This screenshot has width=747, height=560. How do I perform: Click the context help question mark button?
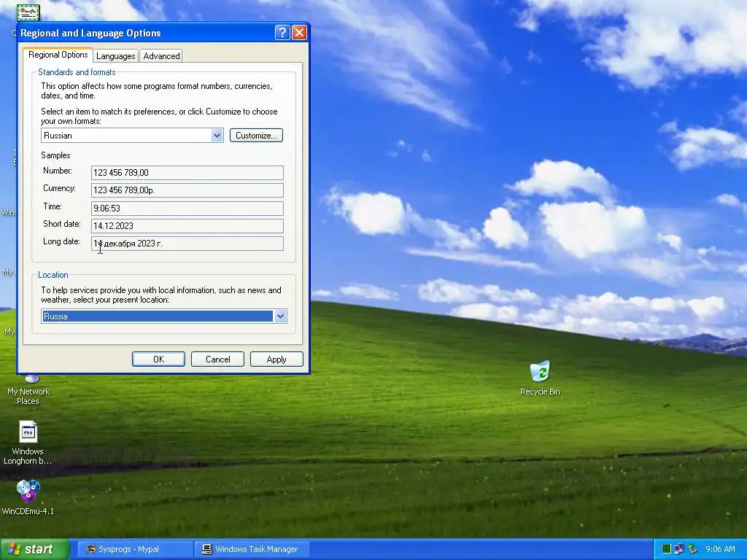tap(282, 32)
